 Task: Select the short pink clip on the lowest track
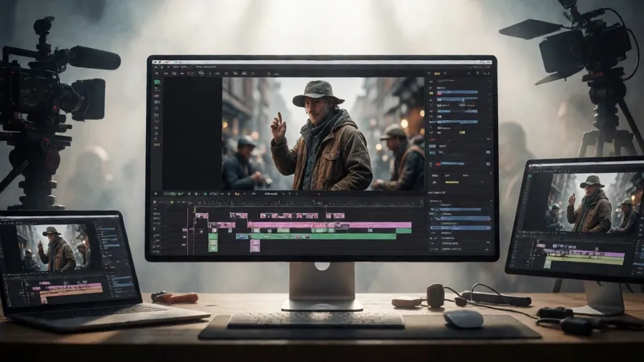point(255,245)
